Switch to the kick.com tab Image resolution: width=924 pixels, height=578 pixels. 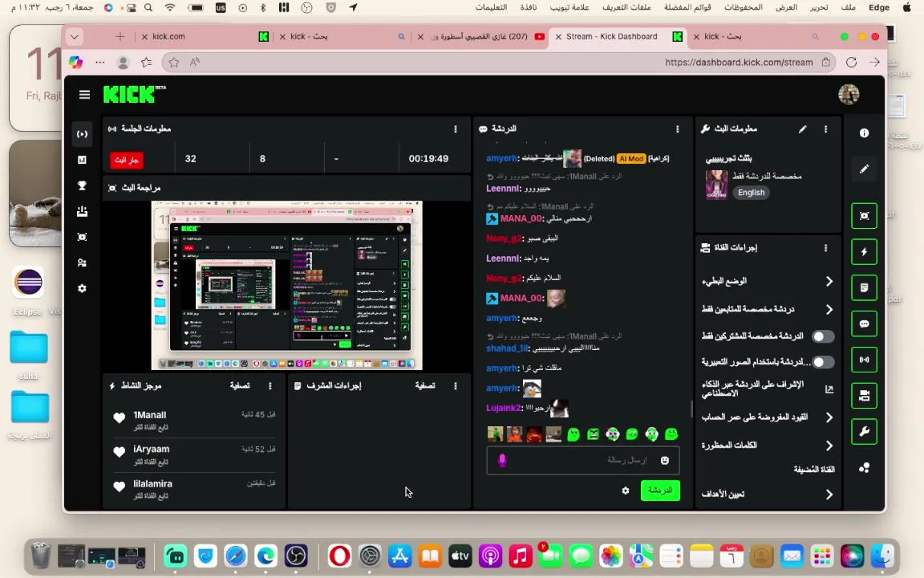(204, 37)
